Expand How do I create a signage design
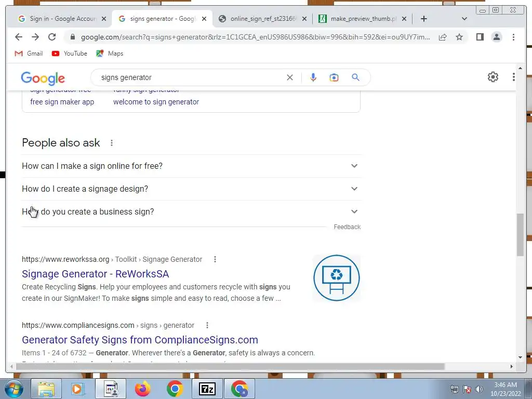Image resolution: width=532 pixels, height=399 pixels. pyautogui.click(x=191, y=189)
